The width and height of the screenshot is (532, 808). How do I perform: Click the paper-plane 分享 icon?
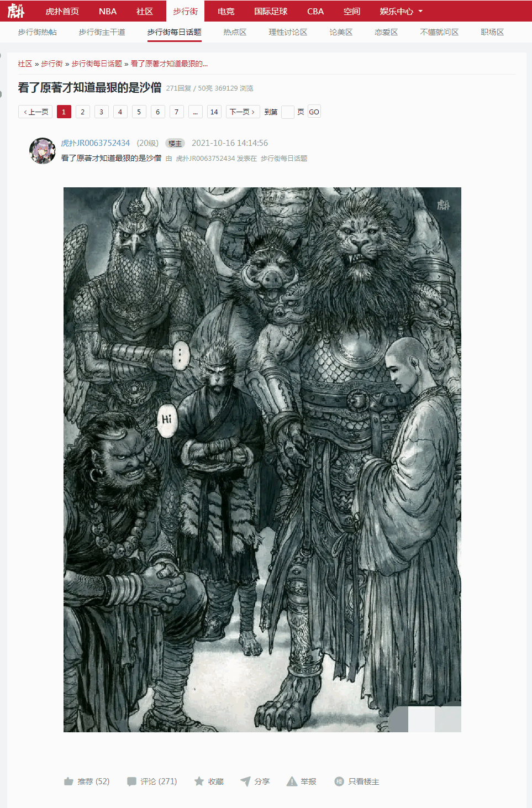tap(245, 781)
